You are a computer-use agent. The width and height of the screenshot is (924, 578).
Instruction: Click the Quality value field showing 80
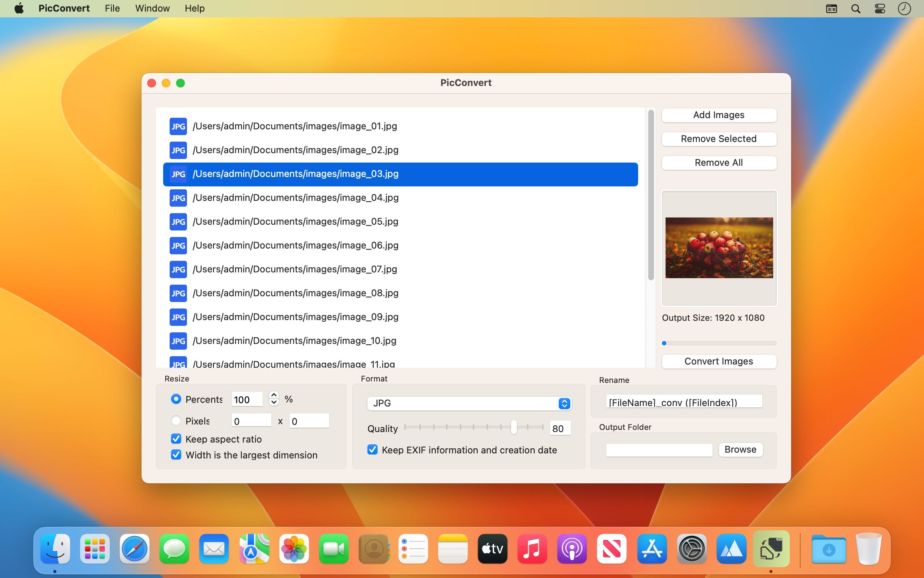[560, 428]
